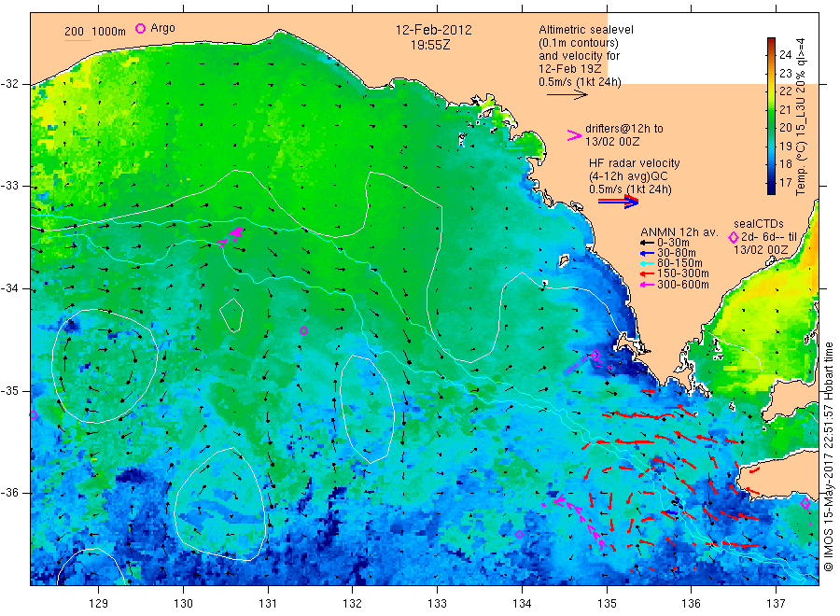Click the cyan arrow beside 80-150m
This screenshot has height=616, width=840.
647,263
